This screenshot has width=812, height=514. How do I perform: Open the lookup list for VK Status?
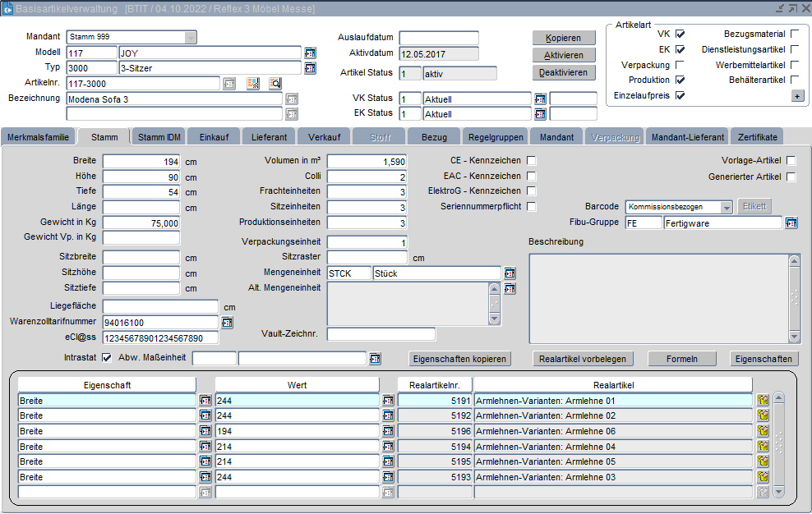540,99
